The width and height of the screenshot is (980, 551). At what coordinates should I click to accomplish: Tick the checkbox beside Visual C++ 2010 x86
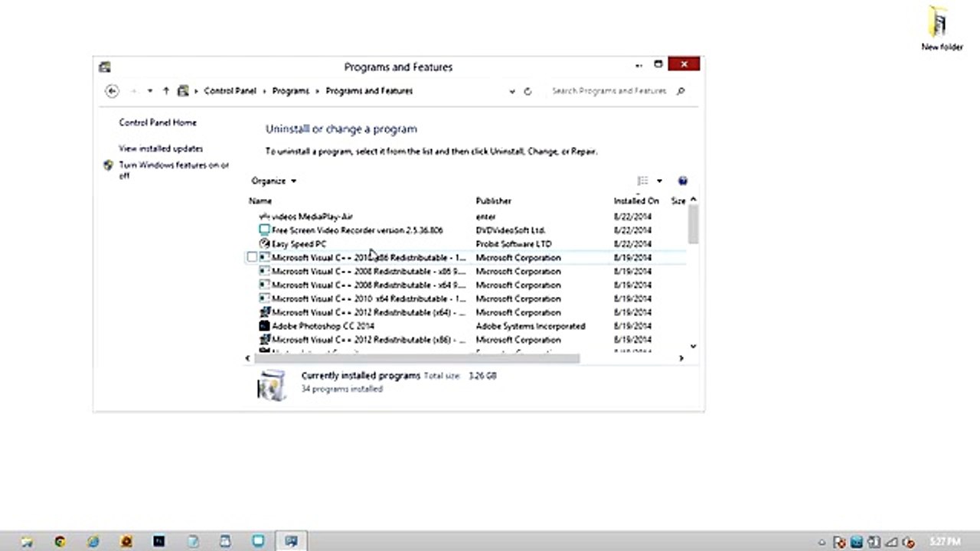click(252, 258)
